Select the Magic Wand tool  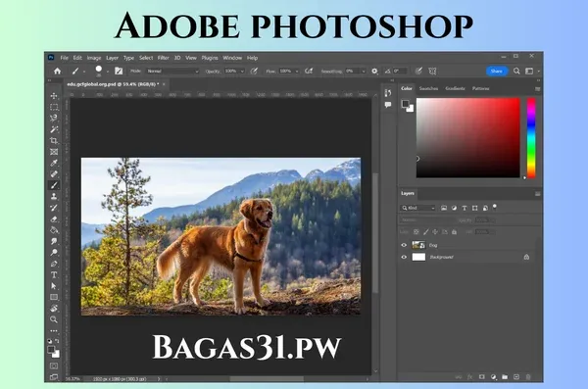54,129
